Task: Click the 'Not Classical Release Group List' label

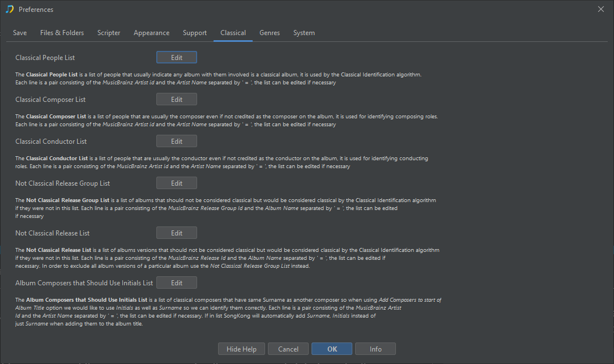Action: coord(63,183)
